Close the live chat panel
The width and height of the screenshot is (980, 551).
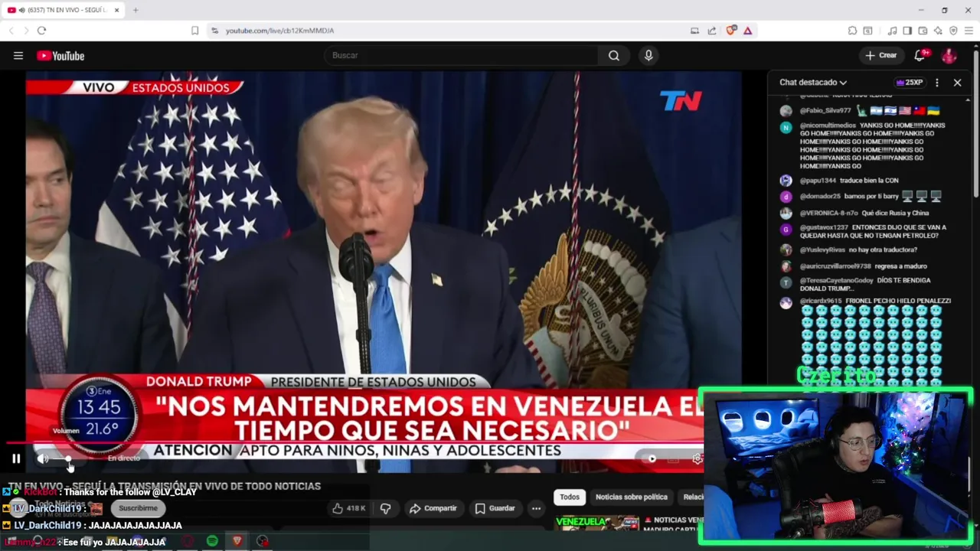(x=957, y=82)
